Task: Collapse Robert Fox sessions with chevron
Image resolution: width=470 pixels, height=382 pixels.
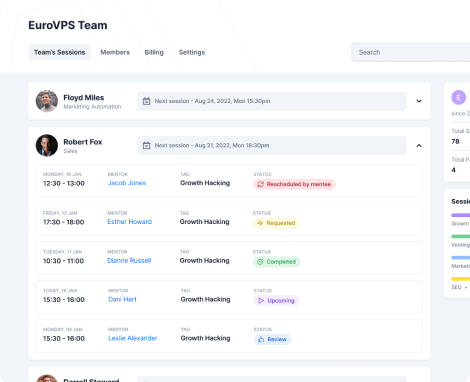Action: pos(419,145)
